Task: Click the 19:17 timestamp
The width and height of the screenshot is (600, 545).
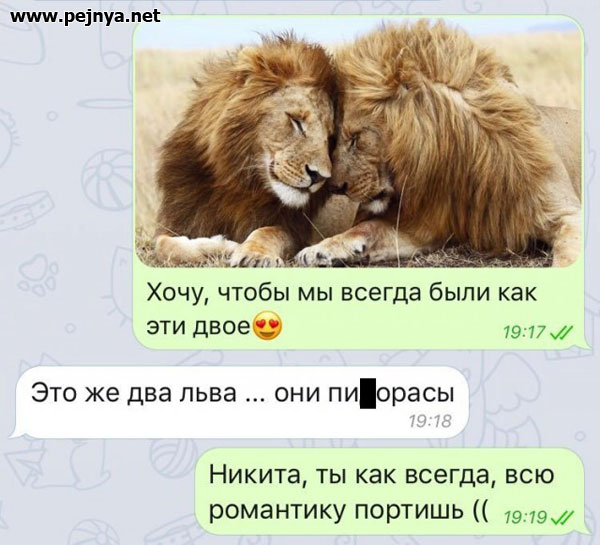Action: tap(523, 333)
